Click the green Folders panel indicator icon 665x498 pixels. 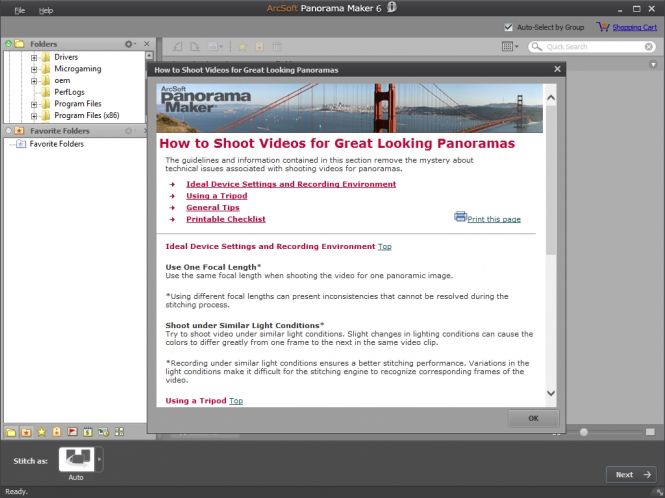pyautogui.click(x=8, y=44)
